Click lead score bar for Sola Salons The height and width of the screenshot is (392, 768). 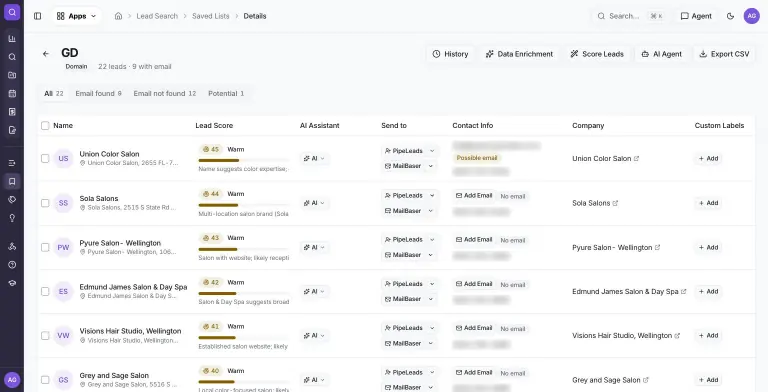(x=243, y=205)
